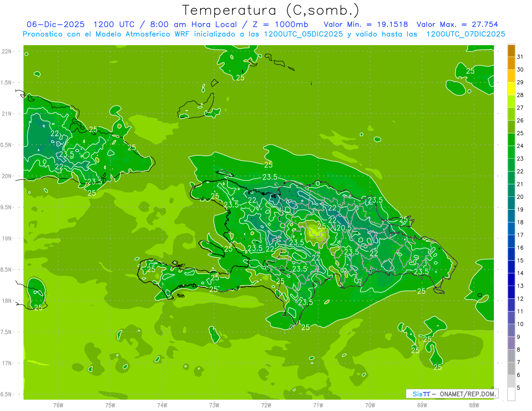Click the '71W' longitude axis label
Image resolution: width=532 pixels, height=411 pixels.
click(318, 405)
